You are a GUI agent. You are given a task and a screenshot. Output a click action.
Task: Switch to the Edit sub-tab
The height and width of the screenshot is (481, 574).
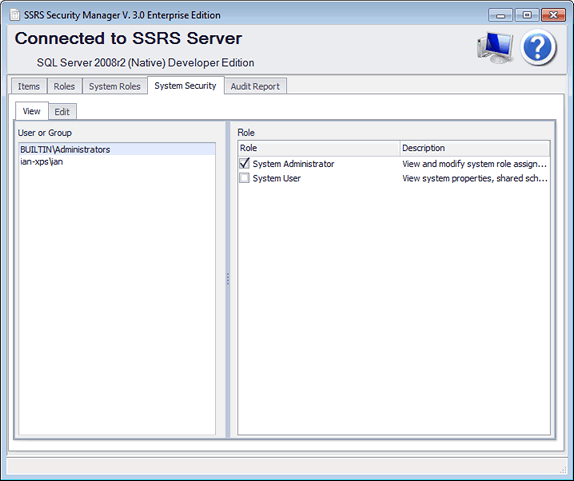(x=62, y=112)
